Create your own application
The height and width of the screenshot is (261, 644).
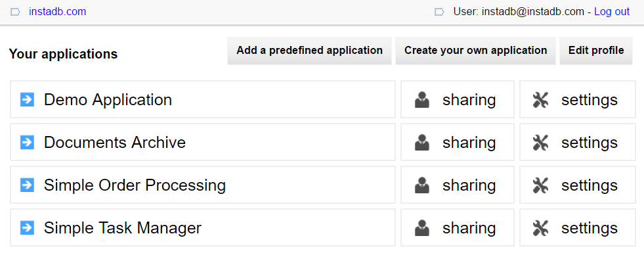pos(475,51)
